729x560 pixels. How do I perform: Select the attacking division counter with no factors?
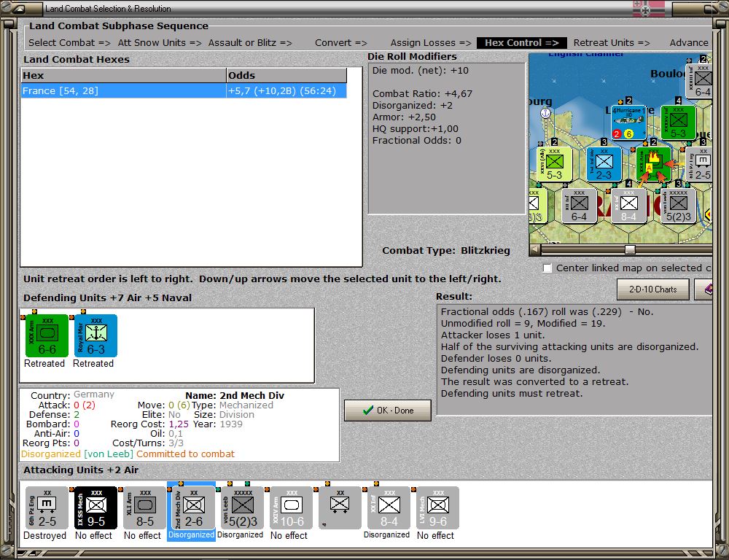pos(340,507)
